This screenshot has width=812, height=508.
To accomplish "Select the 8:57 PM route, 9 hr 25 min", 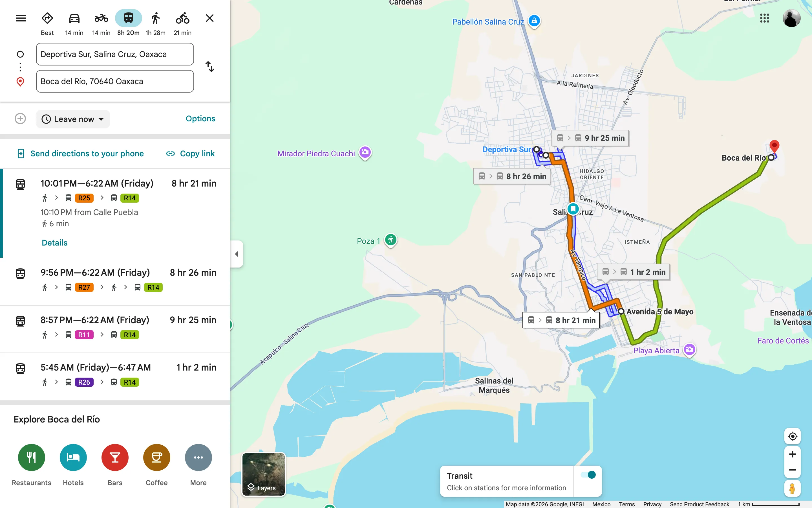I will point(115,329).
